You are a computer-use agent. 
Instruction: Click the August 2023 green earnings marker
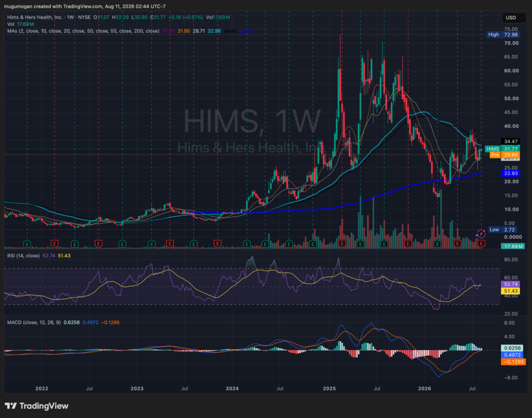pos(193,243)
